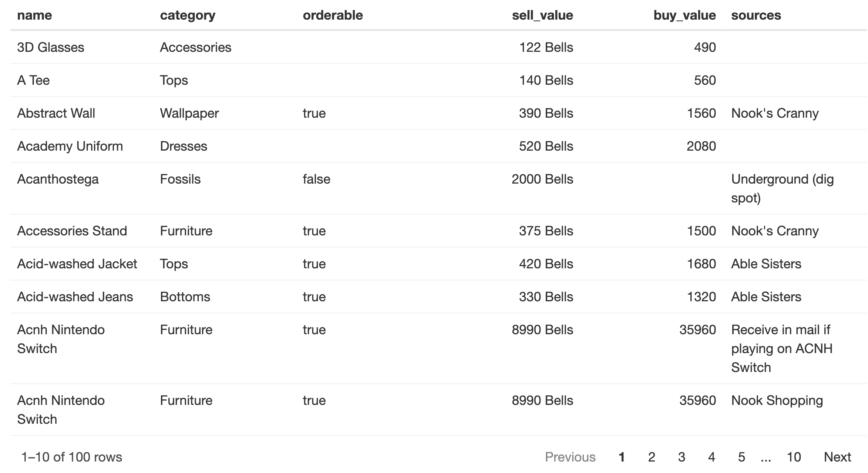Click the Abstract Wall row's Nook's Cranny source

[x=775, y=113]
